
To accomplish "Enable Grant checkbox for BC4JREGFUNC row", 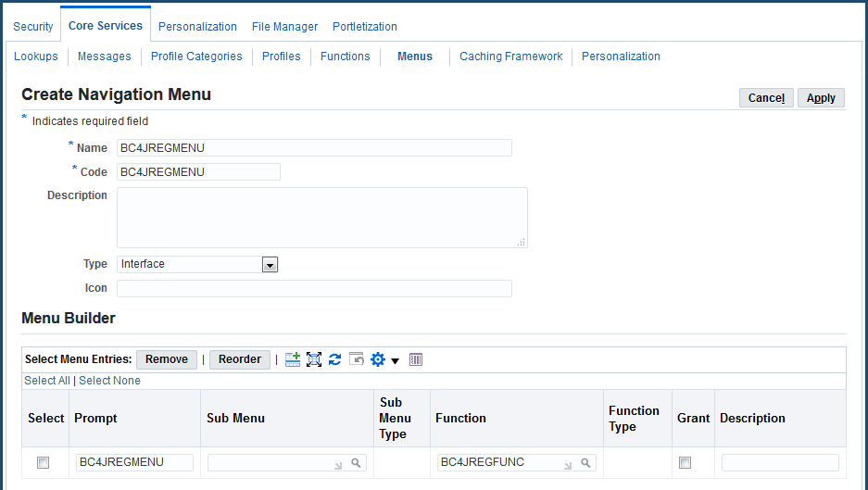I will 685,462.
